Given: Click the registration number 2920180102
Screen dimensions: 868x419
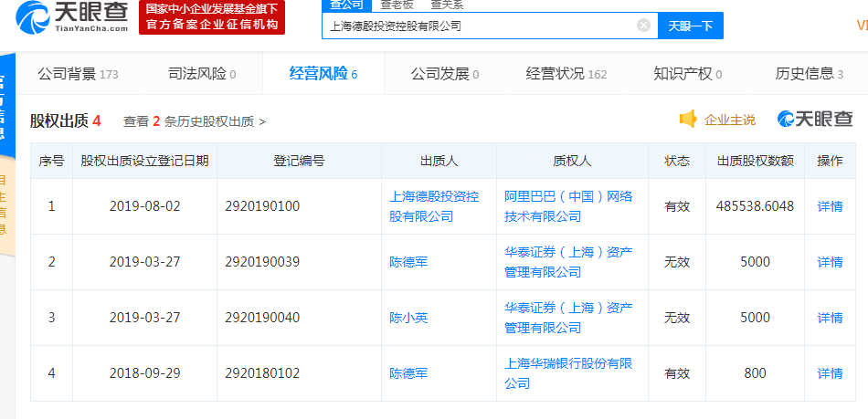Looking at the screenshot, I should pyautogui.click(x=262, y=373).
